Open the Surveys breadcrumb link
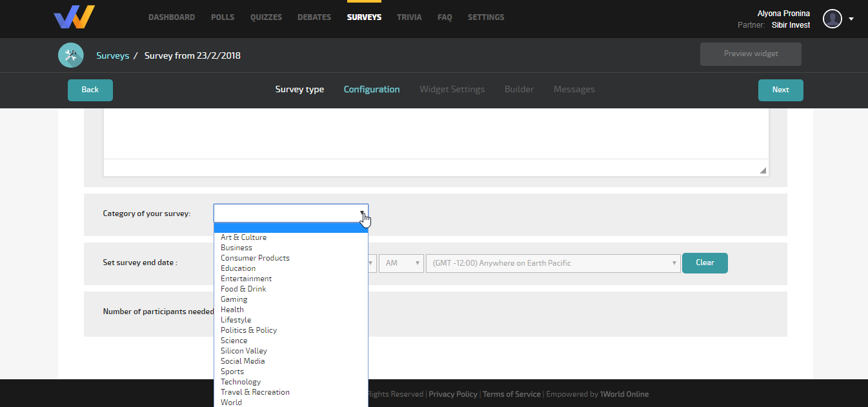This screenshot has width=868, height=407. (113, 56)
